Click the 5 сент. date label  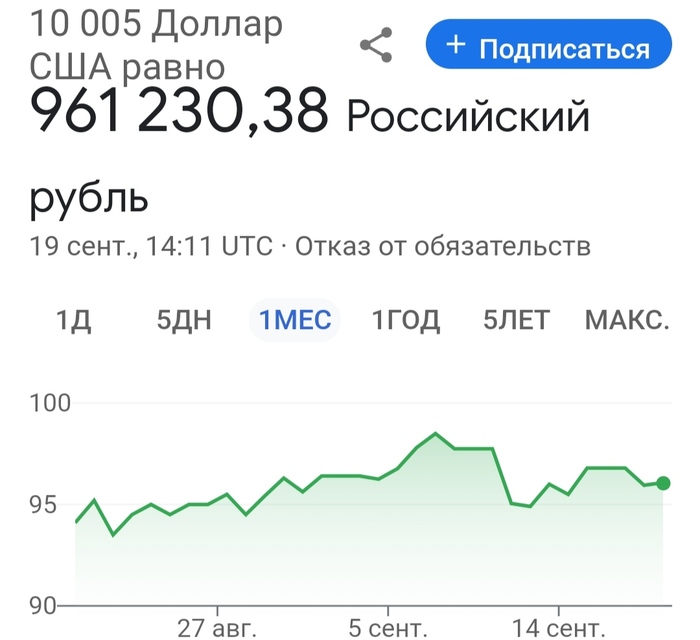coord(387,628)
